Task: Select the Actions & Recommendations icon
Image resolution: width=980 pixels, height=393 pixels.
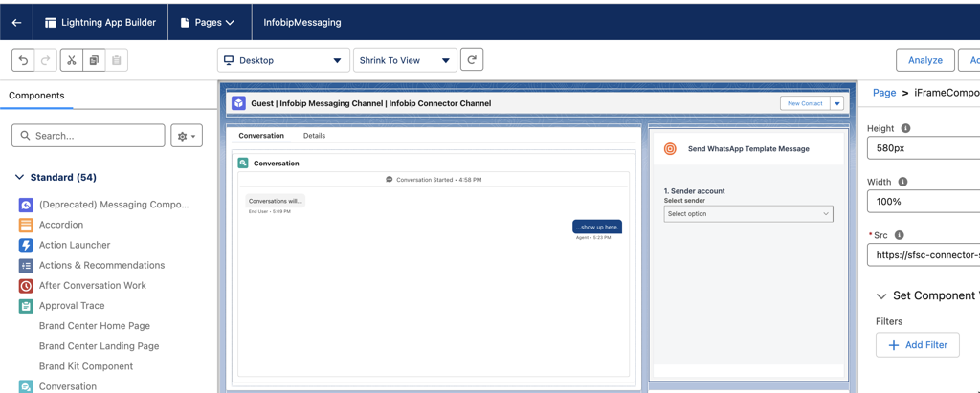Action: pyautogui.click(x=26, y=266)
